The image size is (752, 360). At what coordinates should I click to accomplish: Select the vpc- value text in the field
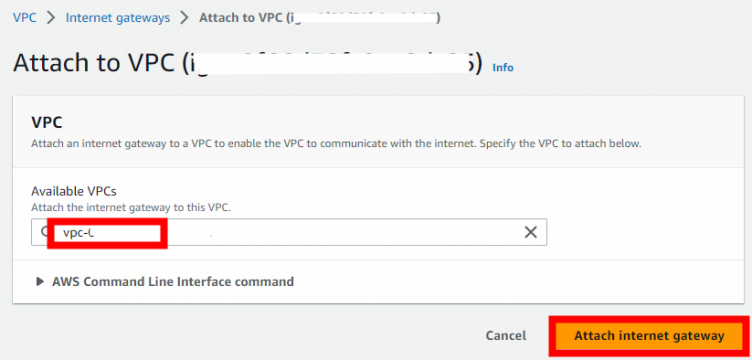tap(78, 234)
